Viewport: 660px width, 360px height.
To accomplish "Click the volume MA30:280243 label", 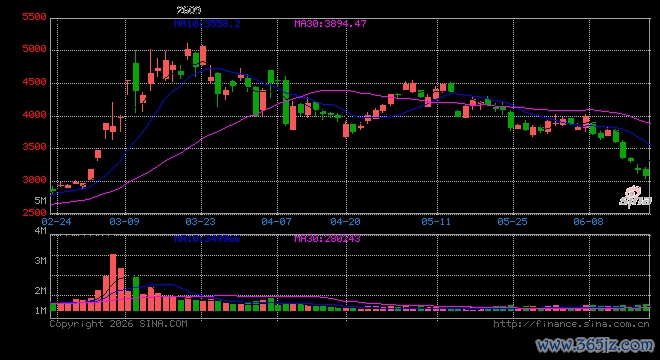I will tap(327, 239).
